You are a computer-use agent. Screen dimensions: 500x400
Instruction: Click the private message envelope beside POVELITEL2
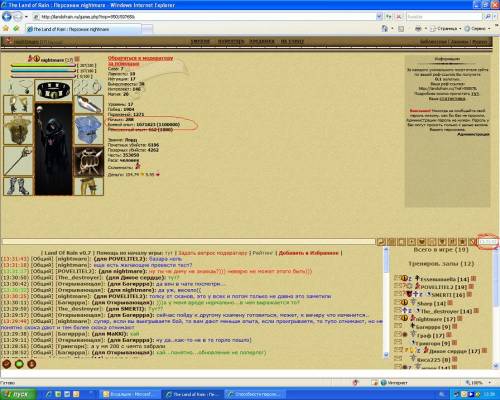pyautogui.click(x=398, y=286)
